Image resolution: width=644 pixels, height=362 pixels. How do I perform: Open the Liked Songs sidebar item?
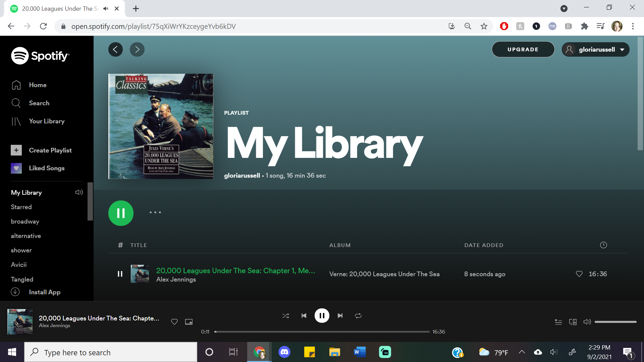pyautogui.click(x=47, y=168)
